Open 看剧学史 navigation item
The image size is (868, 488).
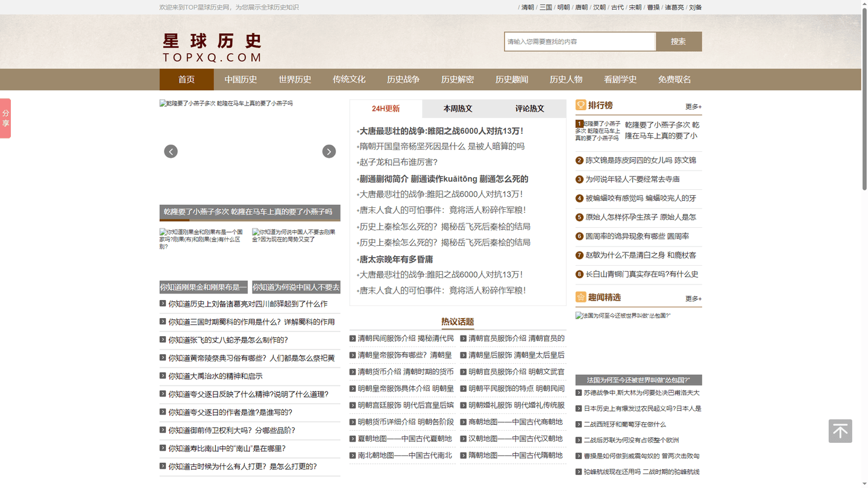pos(620,80)
